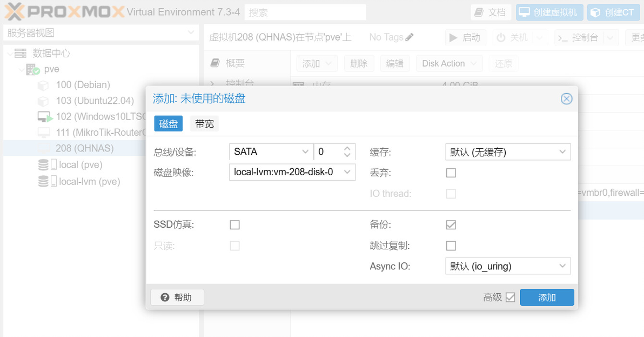The width and height of the screenshot is (644, 337).
Task: Open the 关机 shutdown options arrow
Action: tap(540, 38)
